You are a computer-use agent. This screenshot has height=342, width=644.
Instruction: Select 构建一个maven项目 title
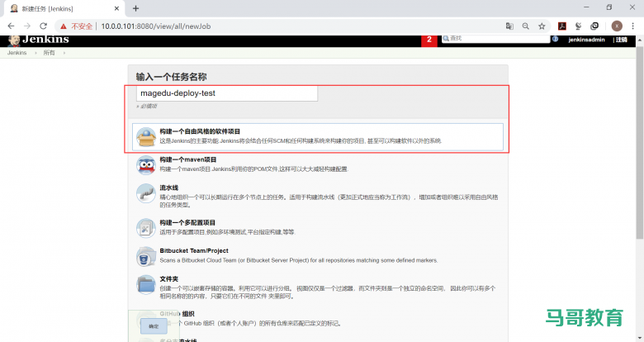pyautogui.click(x=188, y=159)
